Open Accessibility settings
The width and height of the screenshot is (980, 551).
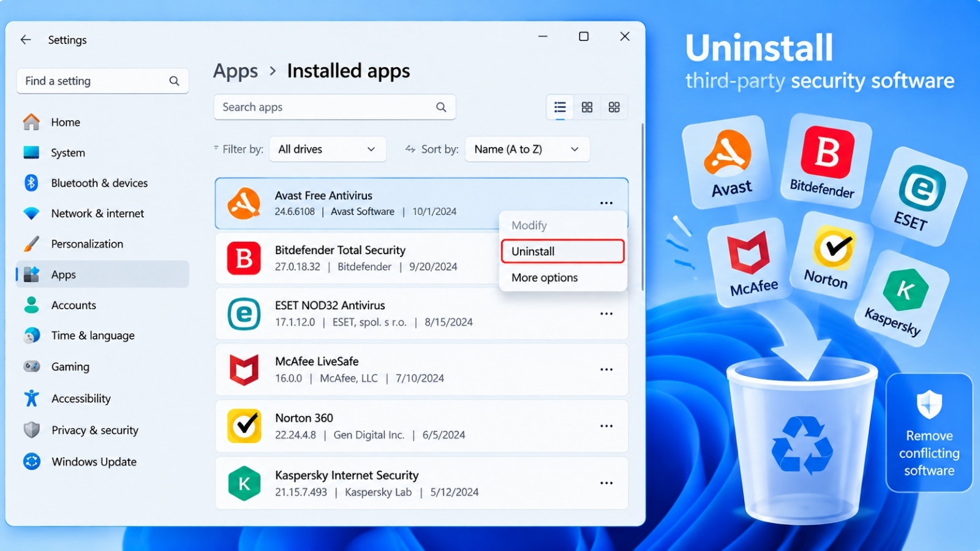coord(102,399)
